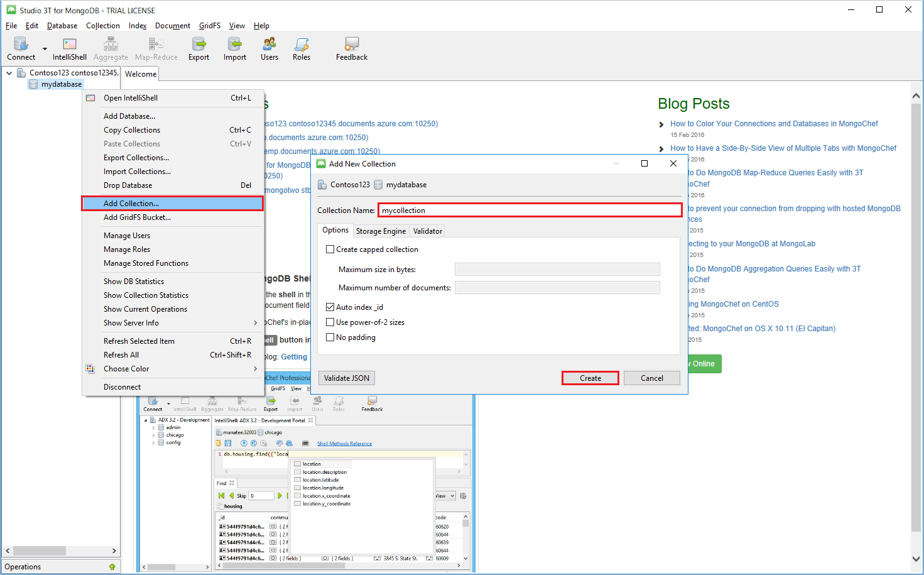Click the Connect toolbar icon

[21, 47]
